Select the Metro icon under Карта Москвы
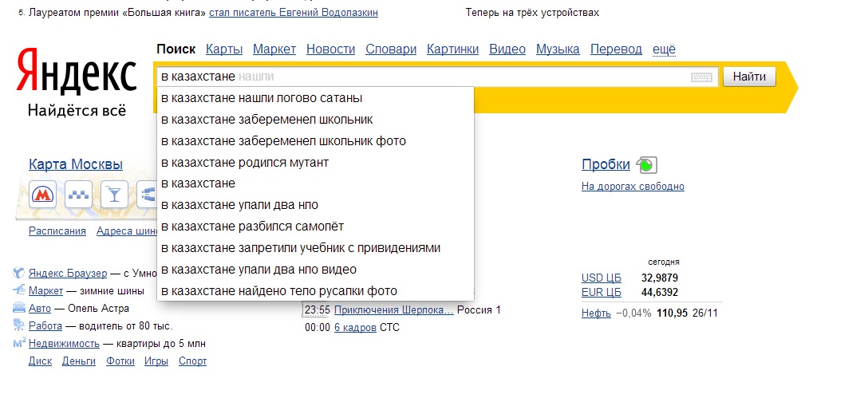 click(42, 194)
